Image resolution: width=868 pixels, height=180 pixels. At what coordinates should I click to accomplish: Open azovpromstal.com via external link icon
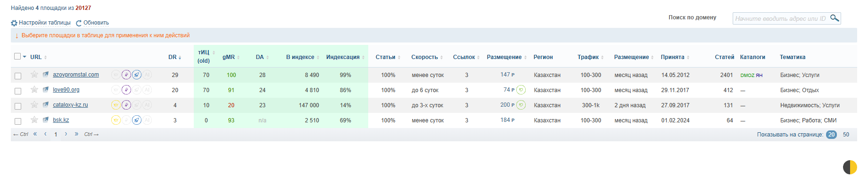tap(46, 74)
